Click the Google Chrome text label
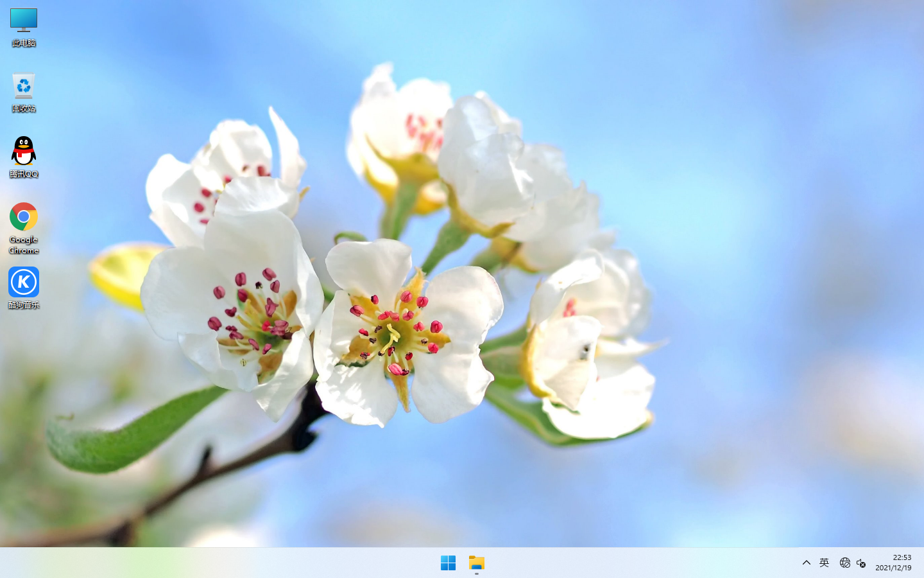Viewport: 924px width, 578px height. [24, 245]
